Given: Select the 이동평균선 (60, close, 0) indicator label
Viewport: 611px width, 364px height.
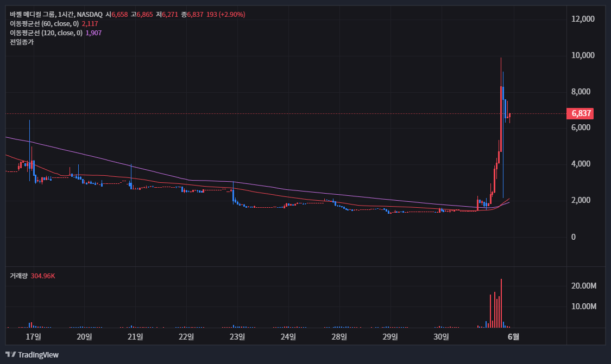Looking at the screenshot, I should pyautogui.click(x=44, y=24).
